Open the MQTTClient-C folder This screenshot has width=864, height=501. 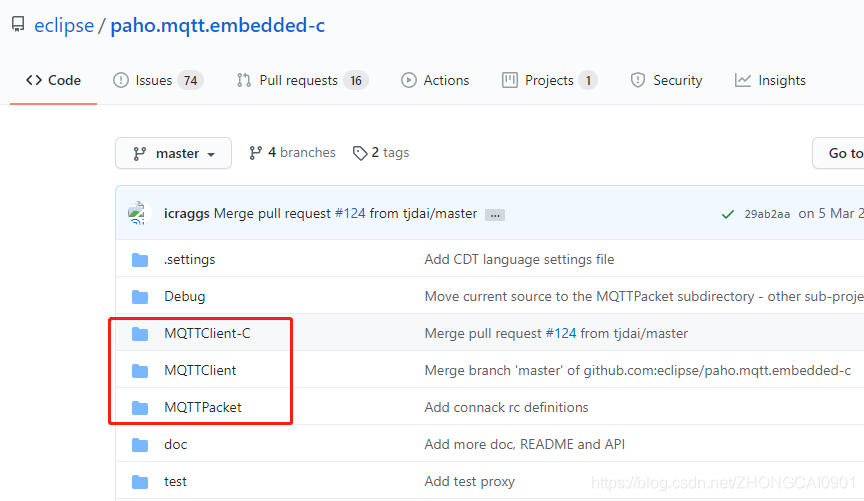click(x=207, y=333)
